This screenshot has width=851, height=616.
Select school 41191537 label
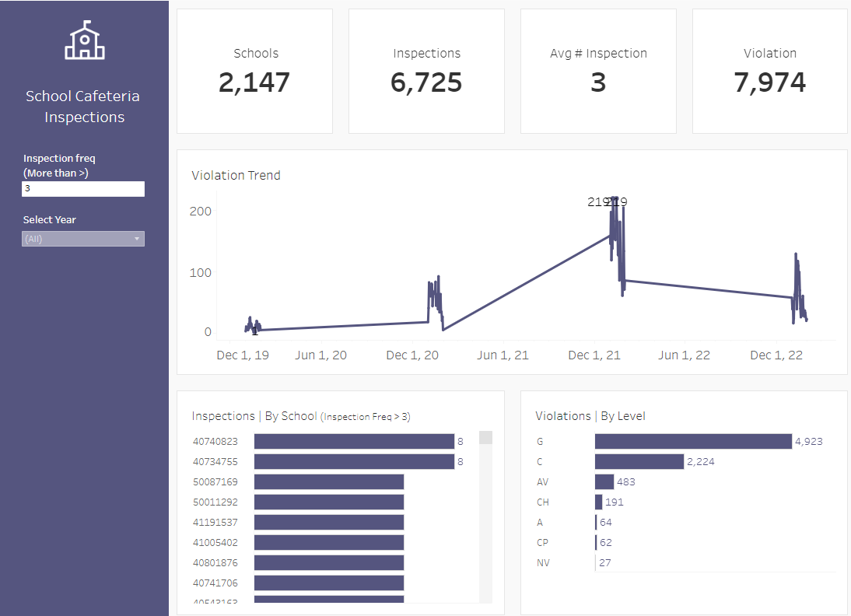click(x=215, y=522)
